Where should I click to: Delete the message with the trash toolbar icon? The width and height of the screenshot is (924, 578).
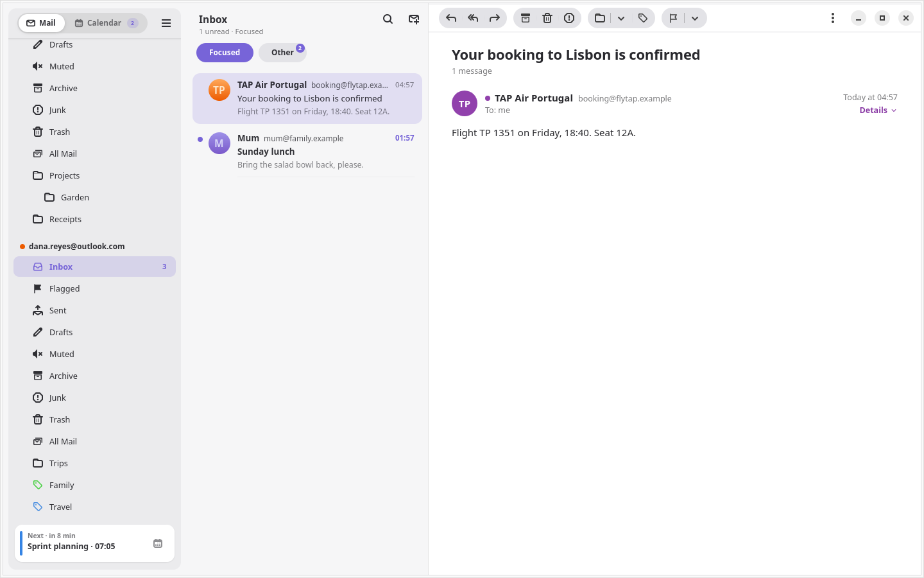pos(547,18)
